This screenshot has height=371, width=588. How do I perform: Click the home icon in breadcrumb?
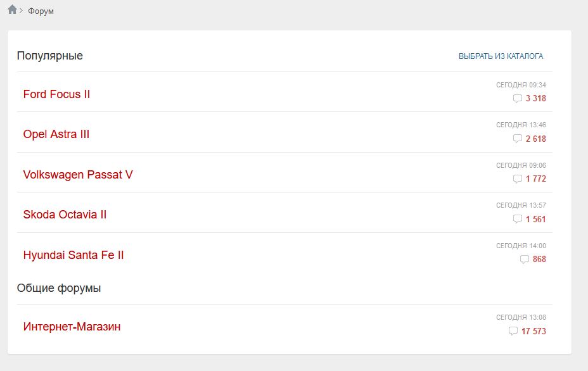click(12, 9)
